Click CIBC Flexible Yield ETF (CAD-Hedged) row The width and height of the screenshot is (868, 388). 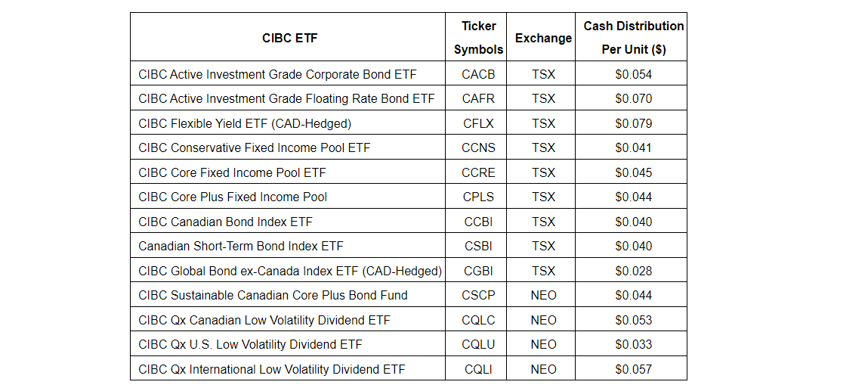tap(245, 123)
